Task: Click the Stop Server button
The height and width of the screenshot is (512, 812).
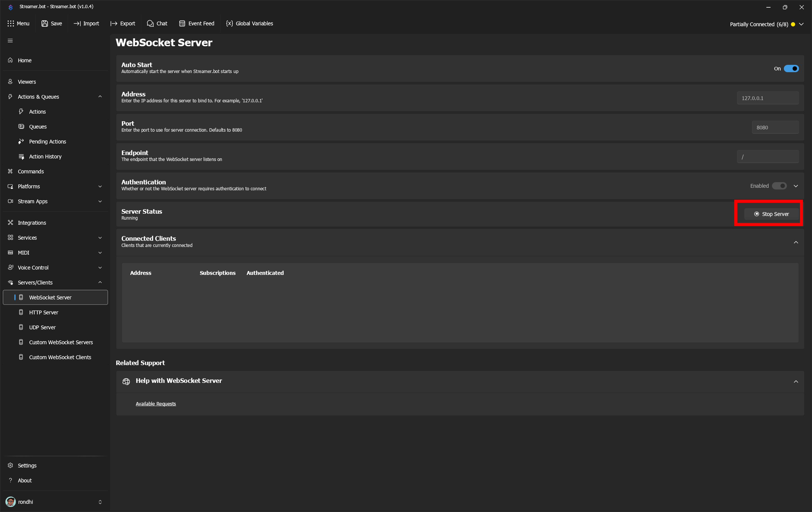Action: point(771,214)
